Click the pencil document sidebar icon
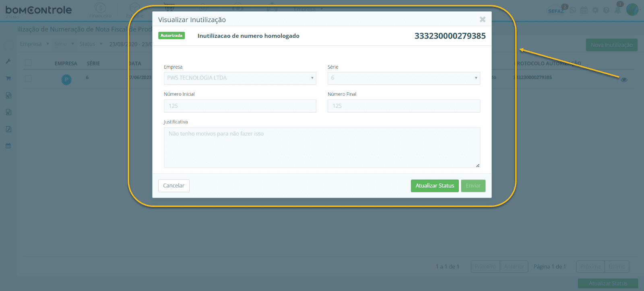644x291 pixels. pos(8,129)
